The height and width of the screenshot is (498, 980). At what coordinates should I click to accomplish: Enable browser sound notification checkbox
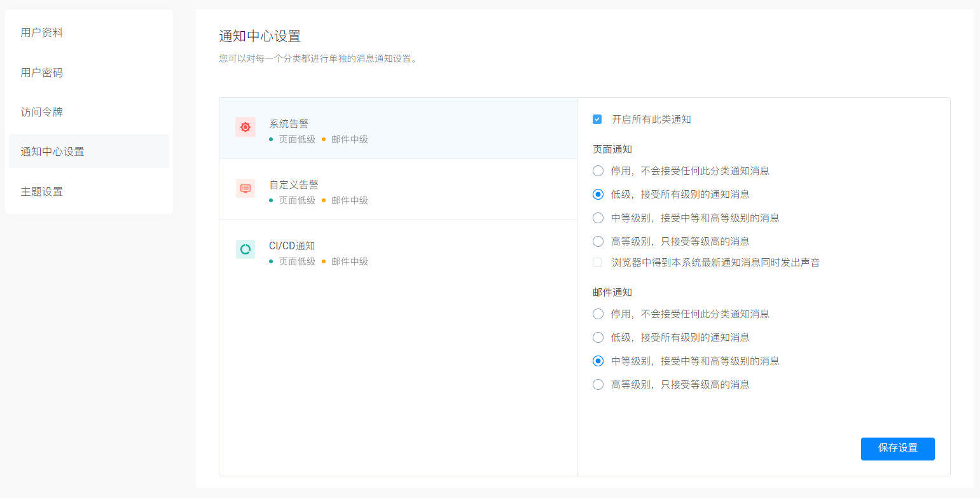[597, 262]
